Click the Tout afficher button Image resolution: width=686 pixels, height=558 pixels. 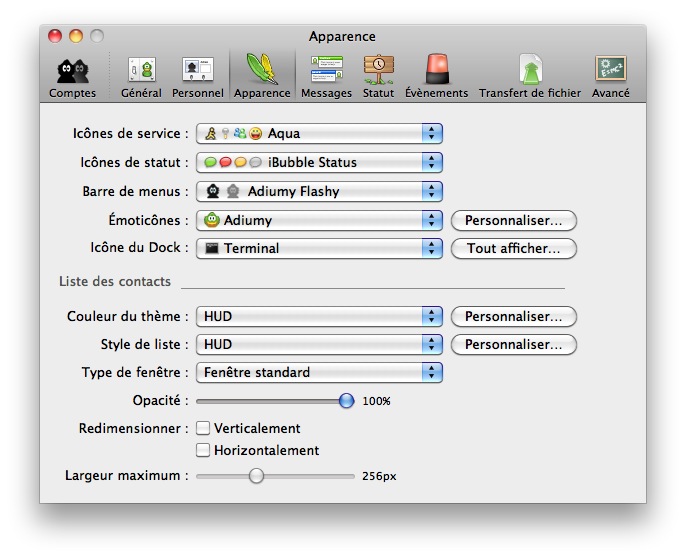pos(514,248)
